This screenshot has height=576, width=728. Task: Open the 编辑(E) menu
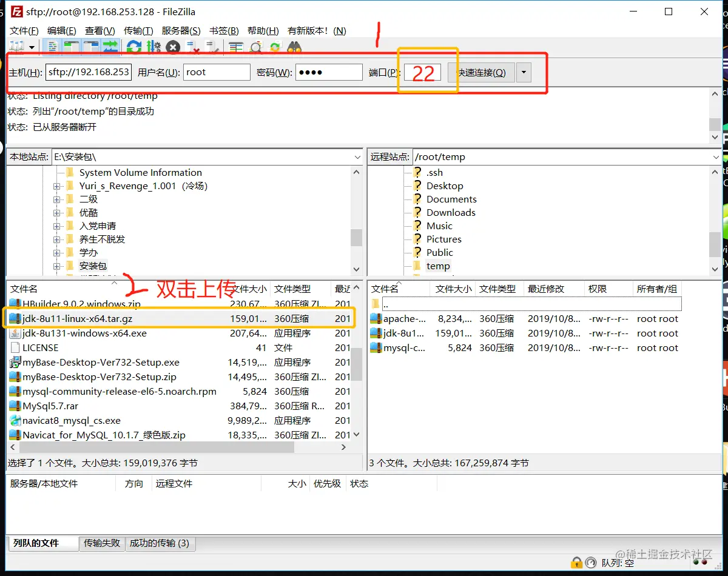(62, 30)
